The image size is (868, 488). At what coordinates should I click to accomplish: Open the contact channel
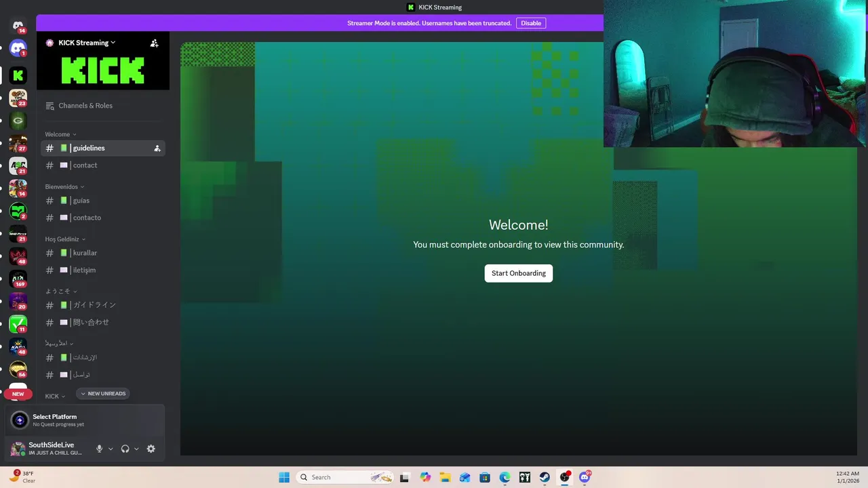click(102, 165)
